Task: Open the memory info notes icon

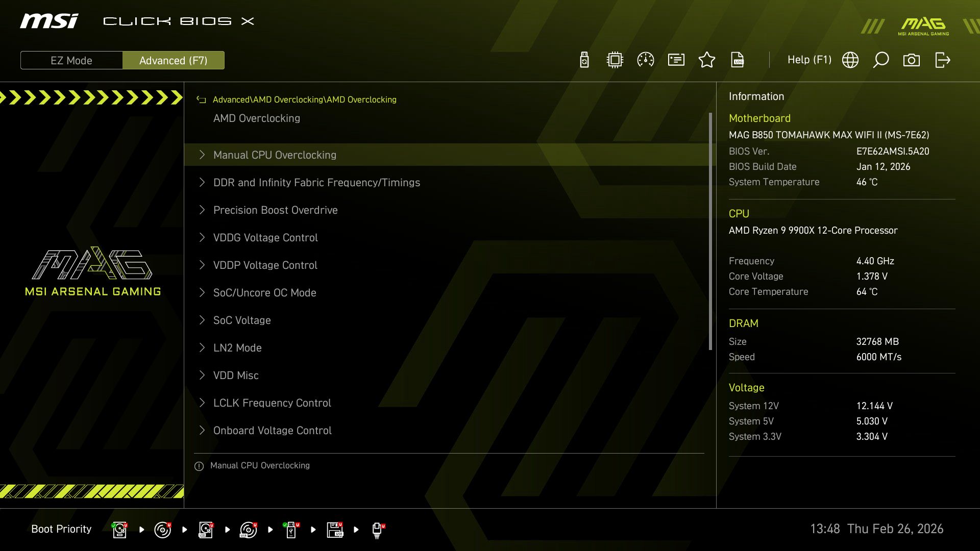Action: click(x=675, y=60)
